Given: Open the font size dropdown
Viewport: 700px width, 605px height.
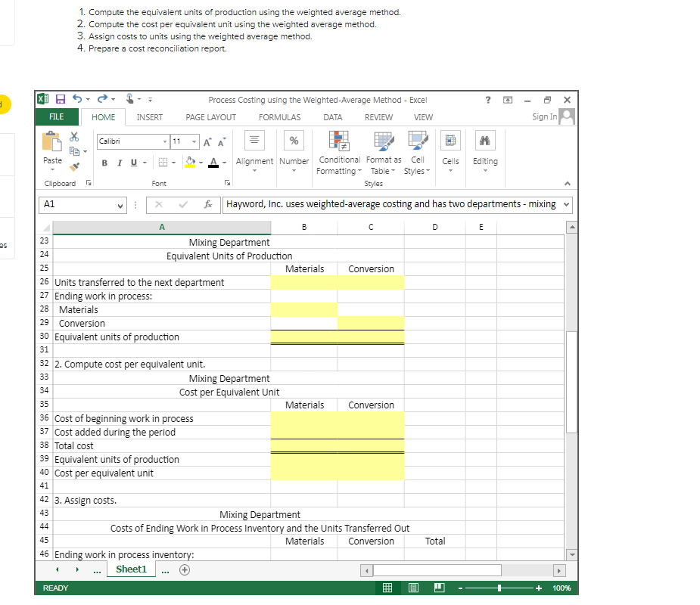Looking at the screenshot, I should point(194,142).
